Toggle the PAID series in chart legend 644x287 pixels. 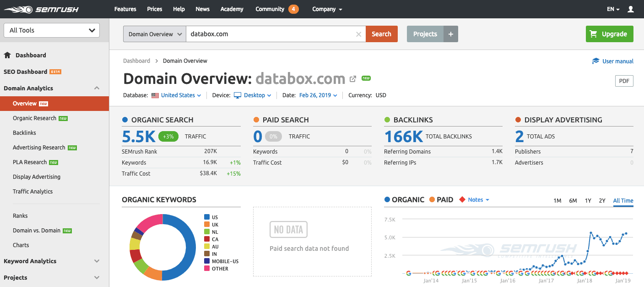coord(441,200)
